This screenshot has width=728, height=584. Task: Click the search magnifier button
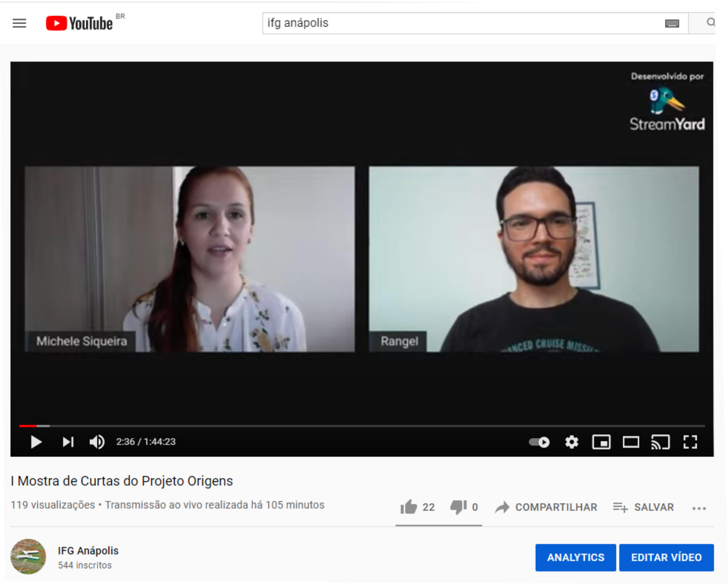pos(710,23)
